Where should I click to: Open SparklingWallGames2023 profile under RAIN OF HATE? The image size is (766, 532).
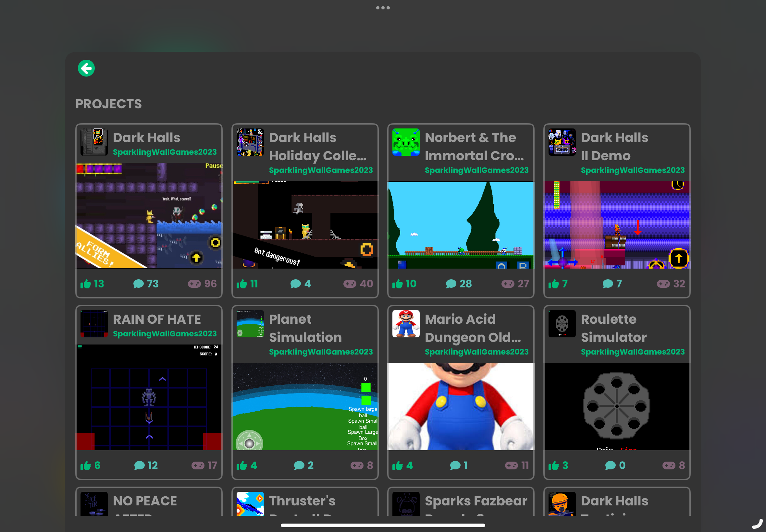tap(165, 334)
